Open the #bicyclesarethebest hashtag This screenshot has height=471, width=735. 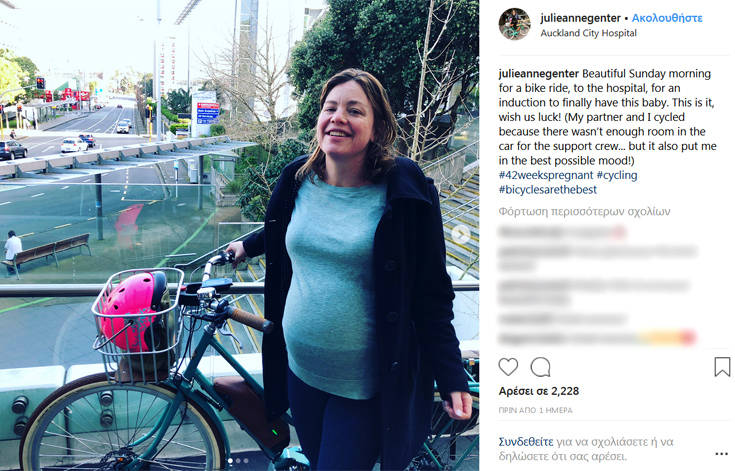548,190
